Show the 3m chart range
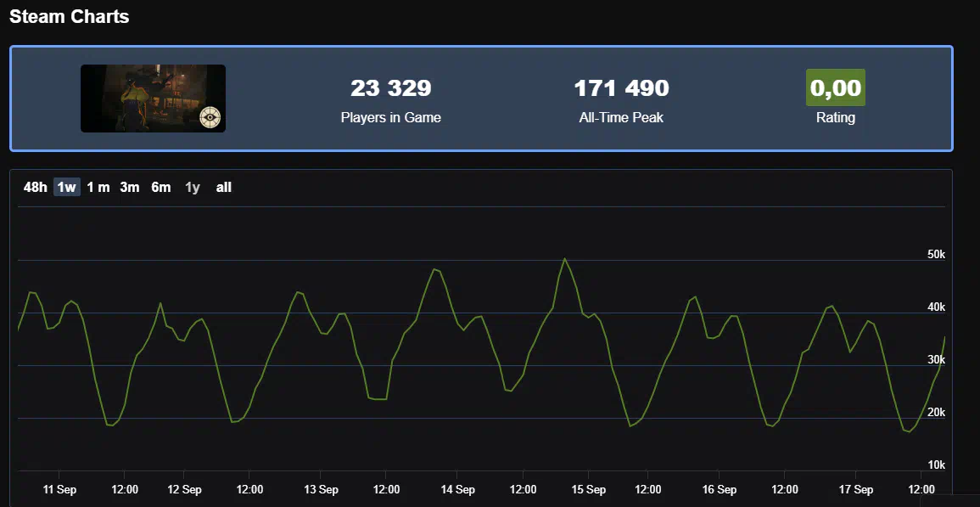This screenshot has height=507, width=980. (130, 187)
